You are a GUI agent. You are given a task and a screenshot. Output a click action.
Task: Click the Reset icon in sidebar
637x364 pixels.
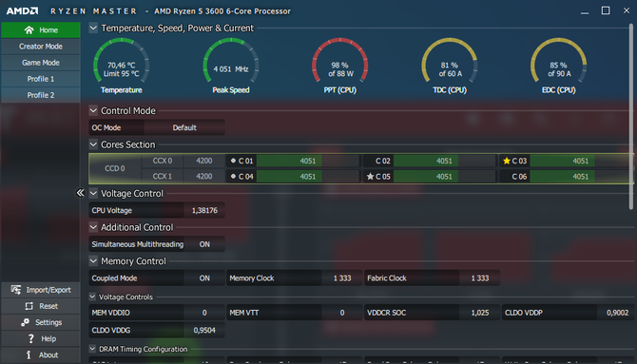[x=29, y=306]
